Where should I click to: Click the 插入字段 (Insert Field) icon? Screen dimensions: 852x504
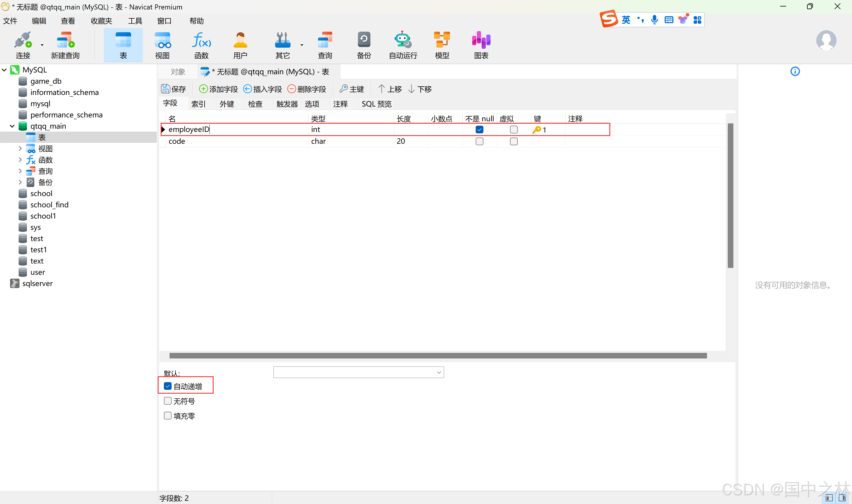click(x=262, y=89)
